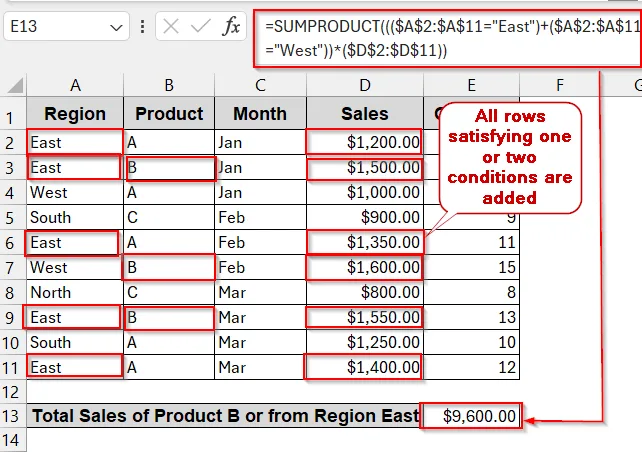This screenshot has height=452, width=642.
Task: Select row 1 header
Action: [x=13, y=113]
